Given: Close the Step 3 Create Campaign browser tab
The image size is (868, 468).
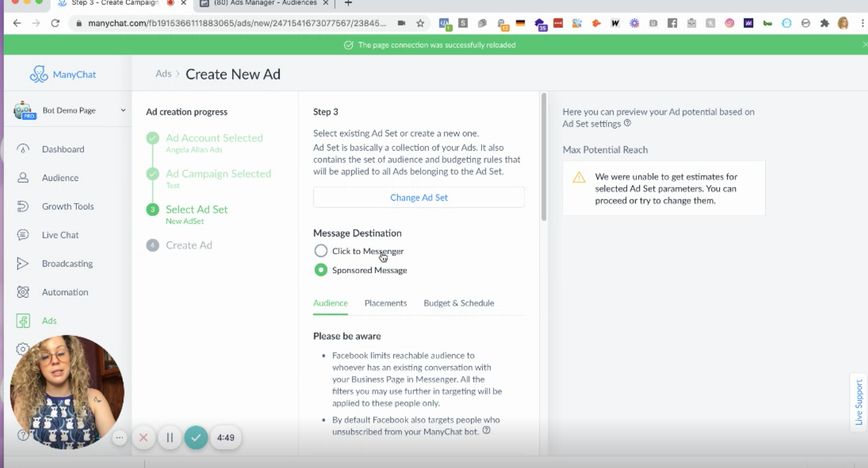Looking at the screenshot, I should point(183,3).
